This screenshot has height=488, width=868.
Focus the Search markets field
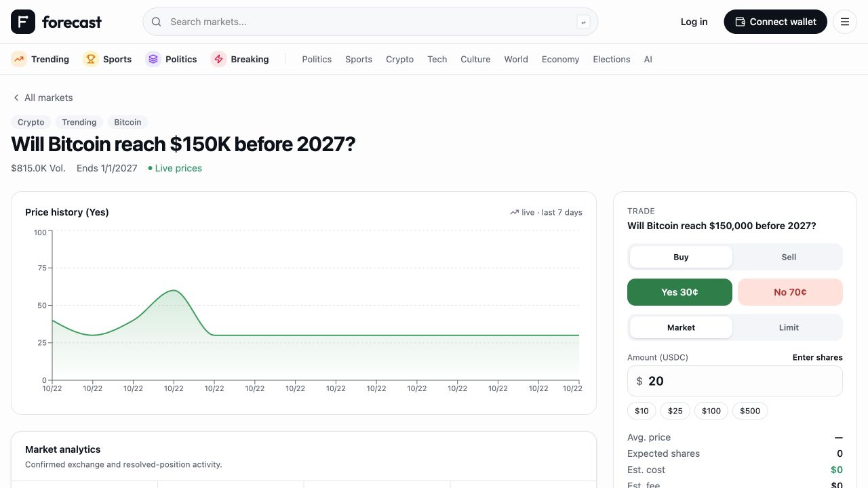pyautogui.click(x=370, y=22)
